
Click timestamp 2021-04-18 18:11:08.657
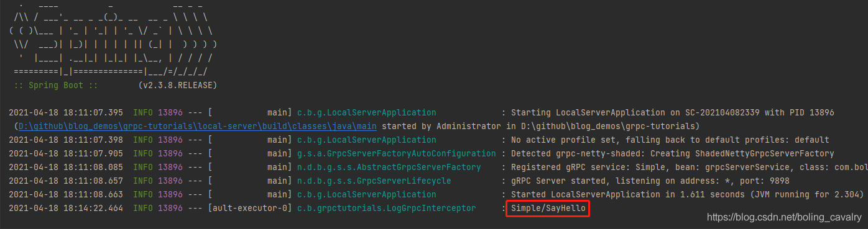pyautogui.click(x=66, y=181)
